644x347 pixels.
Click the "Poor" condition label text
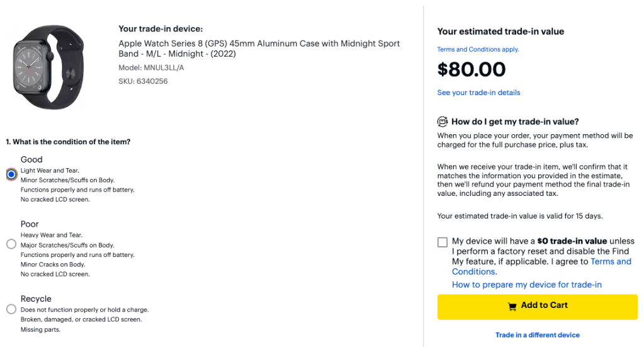point(30,224)
